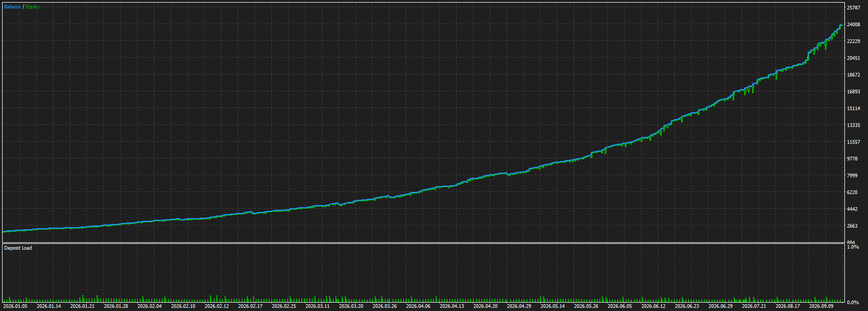Select the 22229 axis value
Image resolution: width=868 pixels, height=311 pixels.
853,41
